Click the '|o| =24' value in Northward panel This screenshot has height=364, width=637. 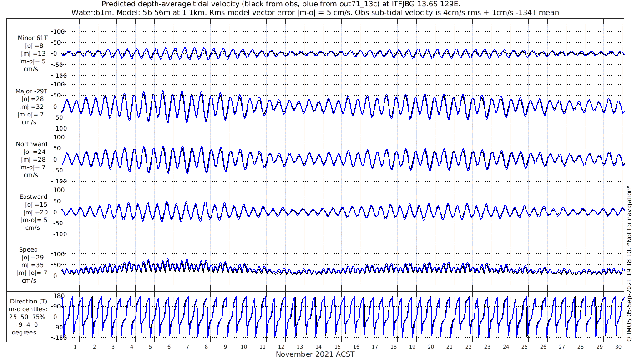tap(34, 152)
